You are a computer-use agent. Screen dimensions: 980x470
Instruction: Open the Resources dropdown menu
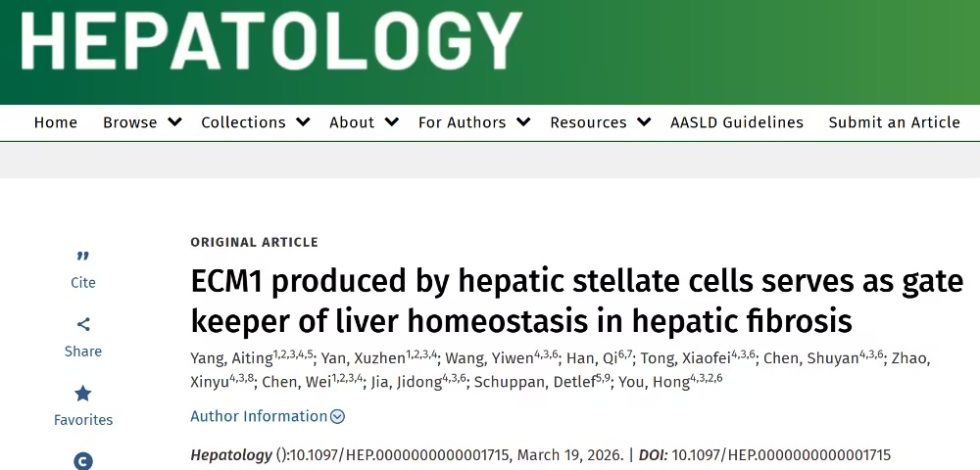pos(644,122)
